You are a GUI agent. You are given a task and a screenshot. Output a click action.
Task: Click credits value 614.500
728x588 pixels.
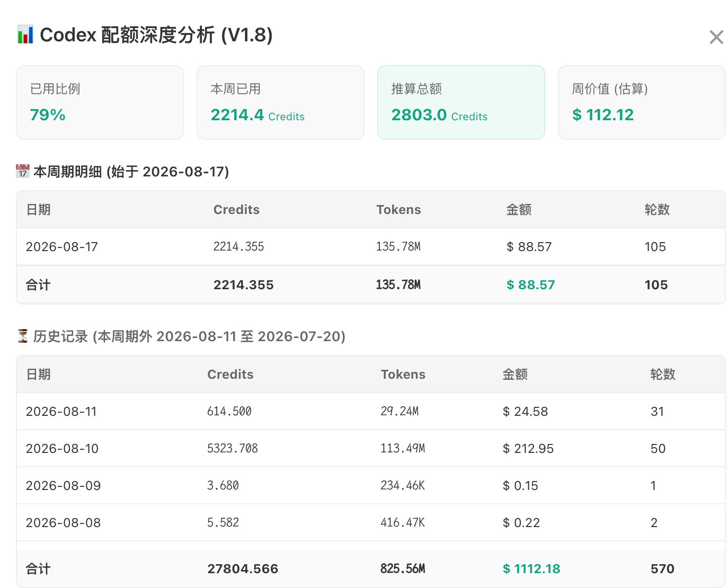tap(229, 412)
